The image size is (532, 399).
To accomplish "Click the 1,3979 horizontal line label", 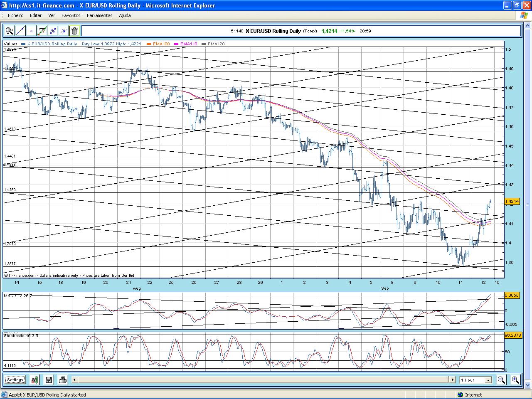I will 10,244.
